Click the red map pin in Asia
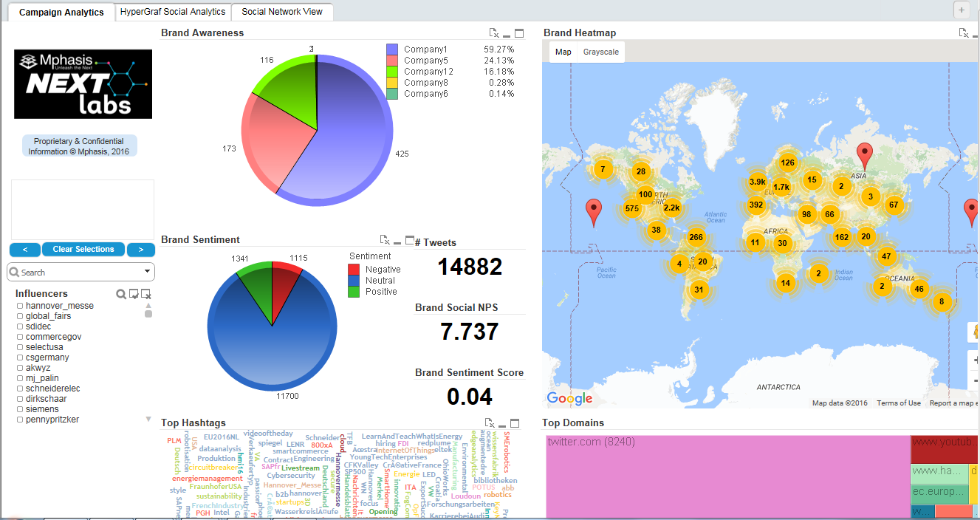This screenshot has width=980, height=520. [x=864, y=157]
